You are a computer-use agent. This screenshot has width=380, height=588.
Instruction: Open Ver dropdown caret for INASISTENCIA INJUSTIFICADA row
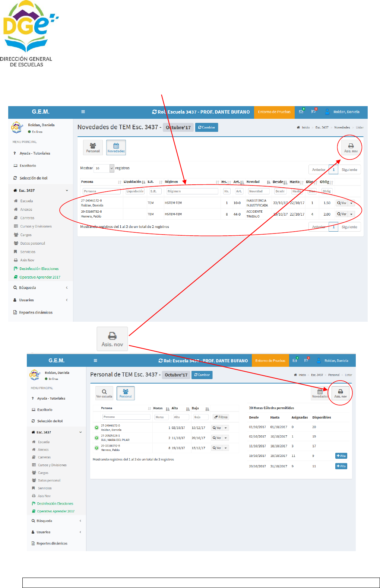[351, 203]
